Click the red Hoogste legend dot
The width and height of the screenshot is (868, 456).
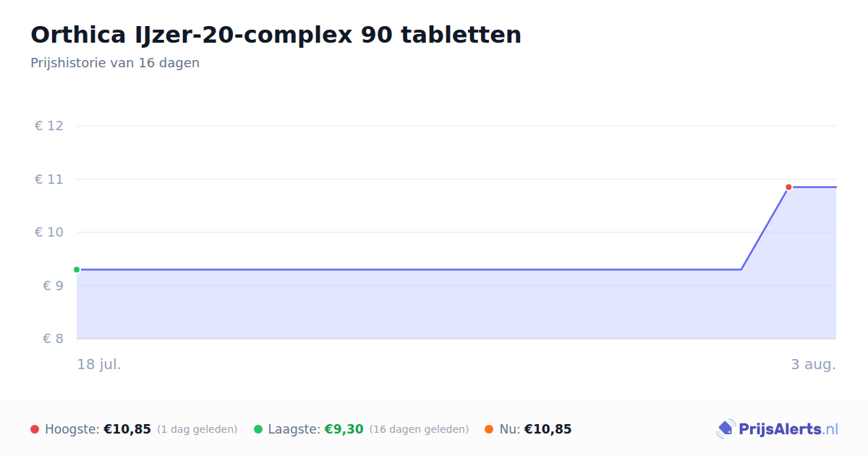point(35,429)
